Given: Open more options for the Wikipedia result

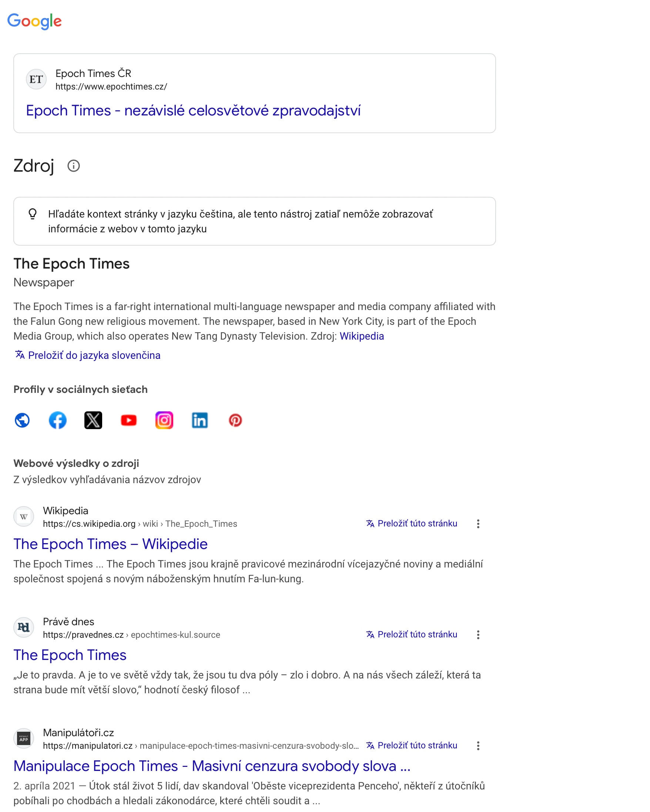Looking at the screenshot, I should coord(478,524).
